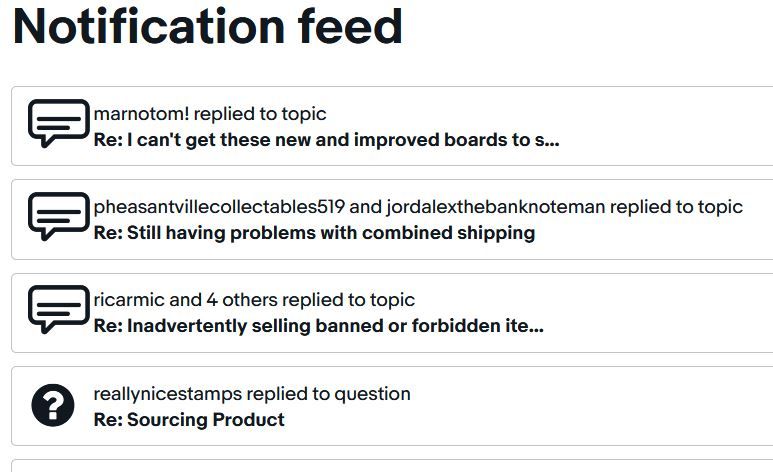
Task: Open 'Re: I can't get these new and improved boards' topic
Action: click(326, 140)
